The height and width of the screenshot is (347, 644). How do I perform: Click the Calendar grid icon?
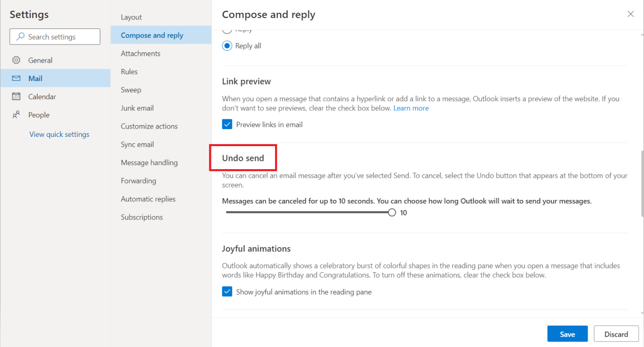(16, 96)
